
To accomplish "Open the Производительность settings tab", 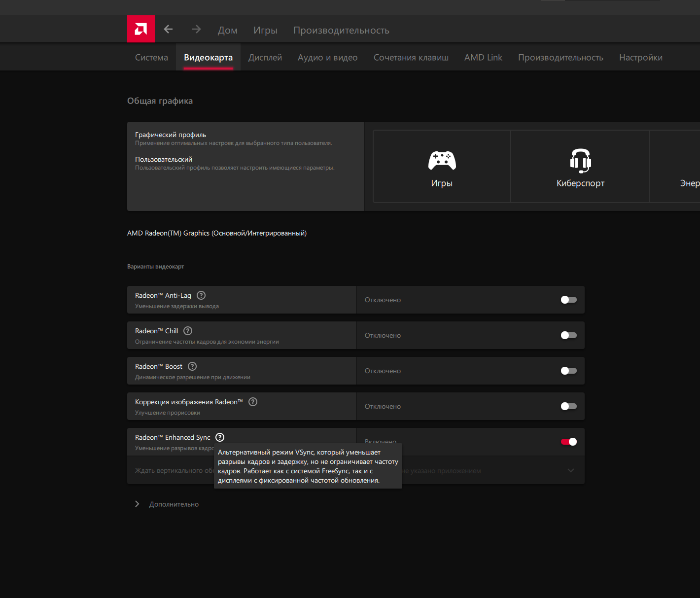I will (x=560, y=57).
